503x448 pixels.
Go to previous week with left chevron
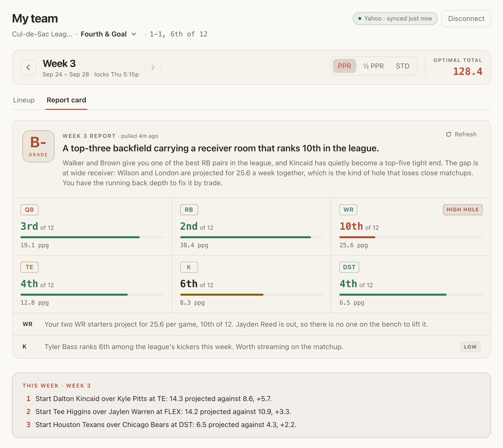28,67
